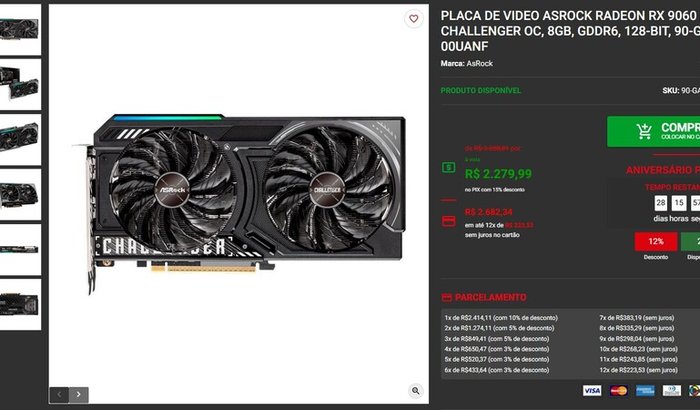
Task: Select the fourth product thumbnail
Action: point(20,194)
